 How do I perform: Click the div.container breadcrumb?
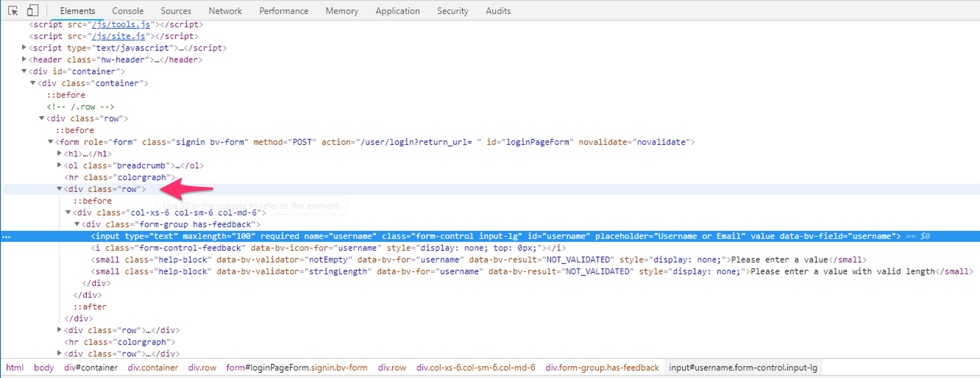(153, 368)
